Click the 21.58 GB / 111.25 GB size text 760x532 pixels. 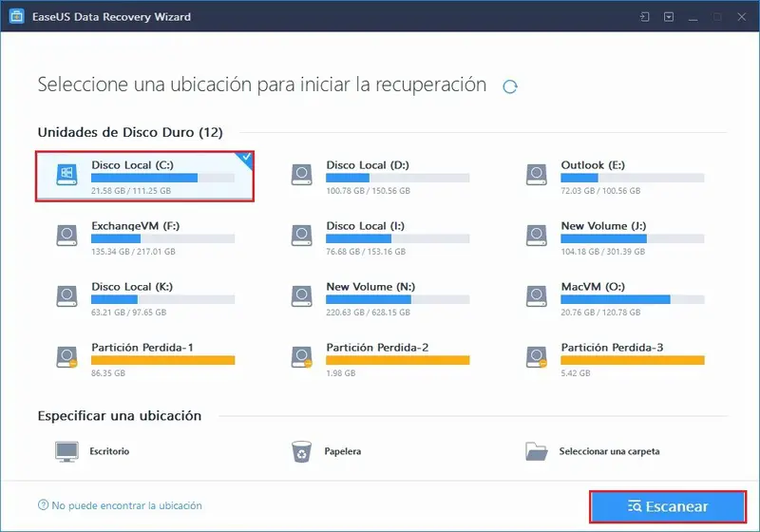coord(131,191)
